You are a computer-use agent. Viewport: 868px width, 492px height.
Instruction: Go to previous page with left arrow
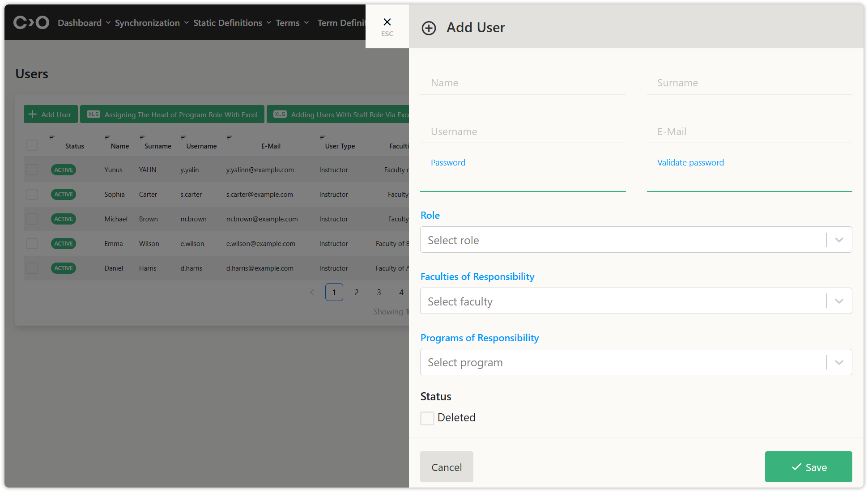pyautogui.click(x=312, y=293)
